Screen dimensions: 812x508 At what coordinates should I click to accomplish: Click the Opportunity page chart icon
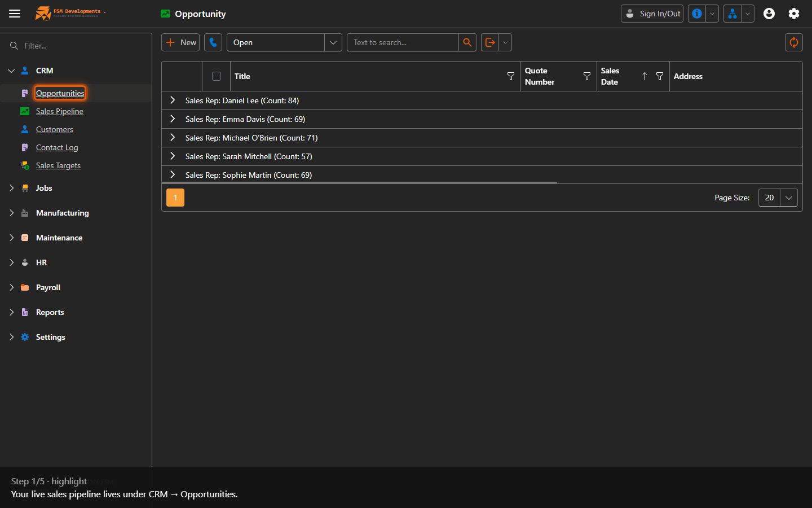(165, 14)
